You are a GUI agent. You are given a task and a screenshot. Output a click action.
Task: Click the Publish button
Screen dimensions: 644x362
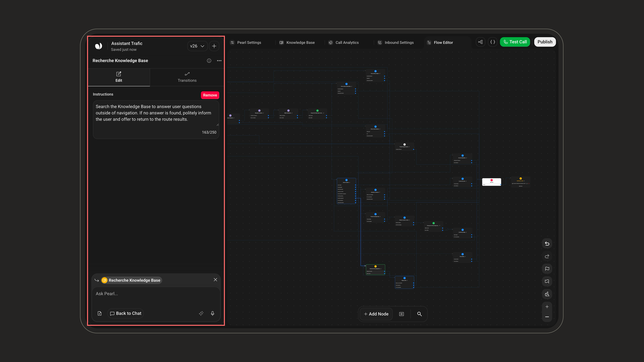[x=545, y=42]
